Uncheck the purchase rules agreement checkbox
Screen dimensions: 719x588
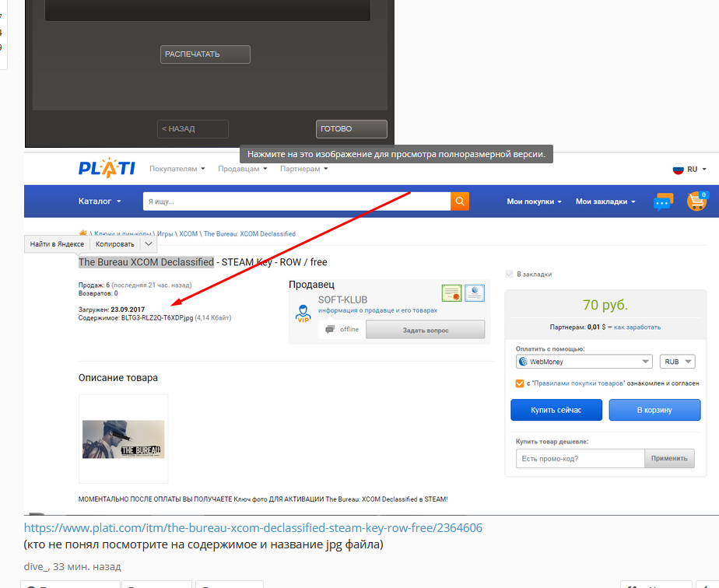(520, 383)
